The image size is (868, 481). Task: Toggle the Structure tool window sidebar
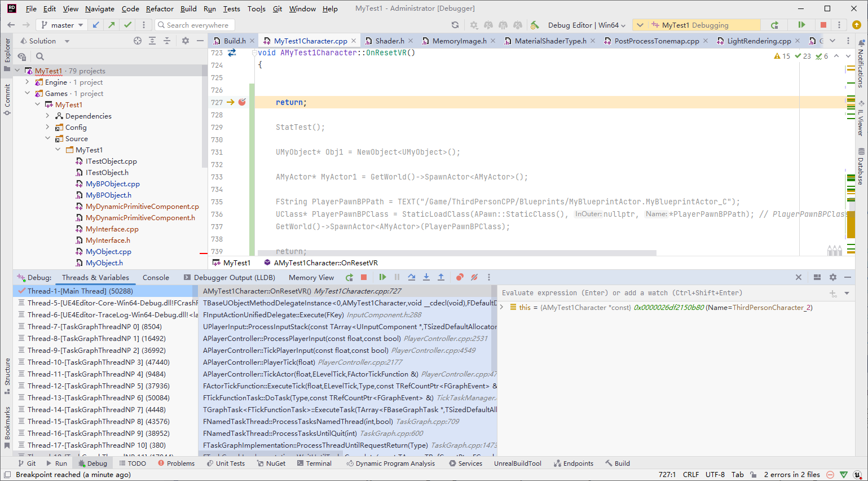pos(7,375)
